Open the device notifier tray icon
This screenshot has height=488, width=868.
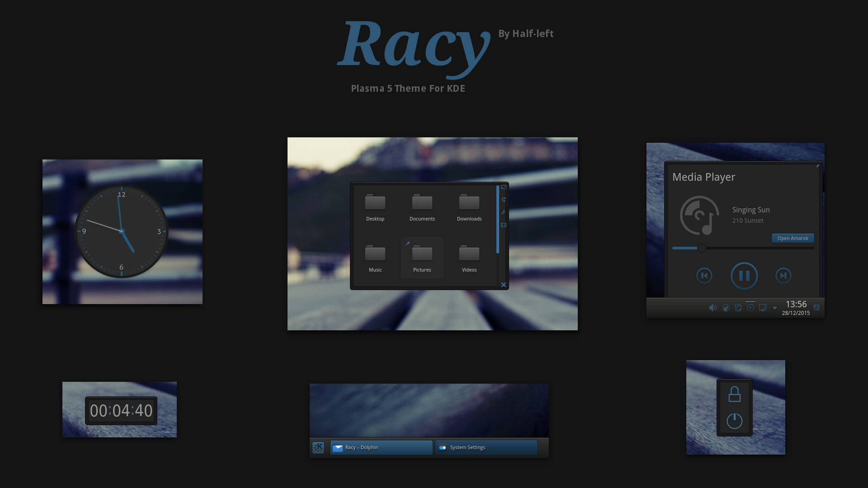coord(763,308)
